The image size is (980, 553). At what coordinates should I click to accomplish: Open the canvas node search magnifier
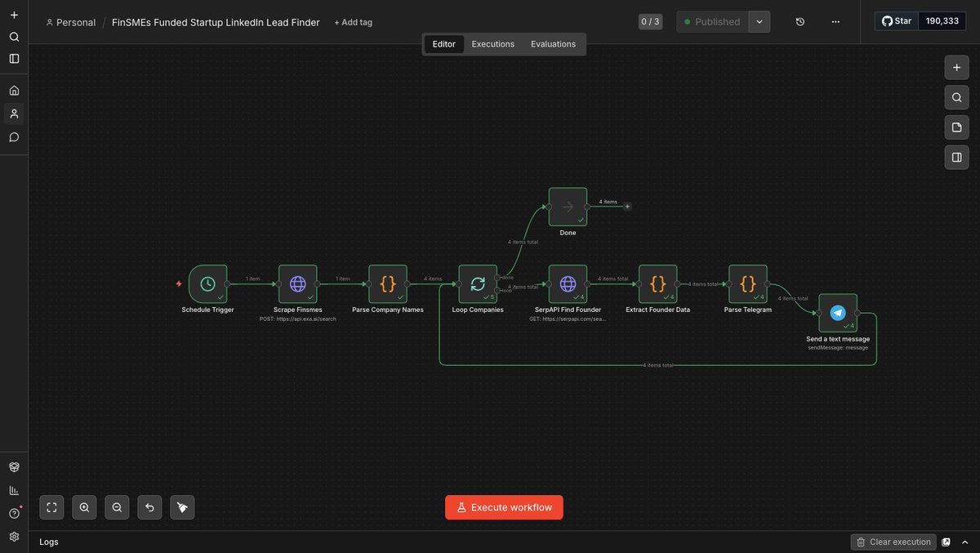(956, 97)
